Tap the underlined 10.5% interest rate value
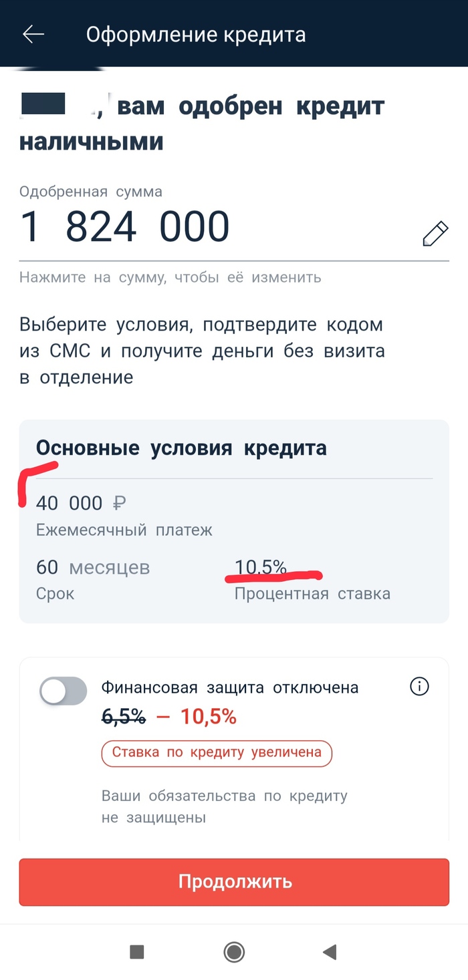The height and width of the screenshot is (980, 468). (x=261, y=568)
